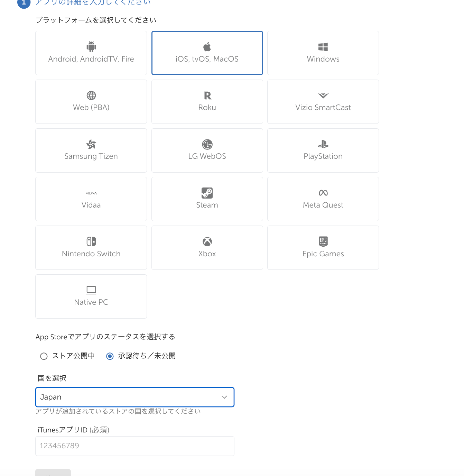Click the Apple logo icon
Screen dimensions: 464x476
207,47
